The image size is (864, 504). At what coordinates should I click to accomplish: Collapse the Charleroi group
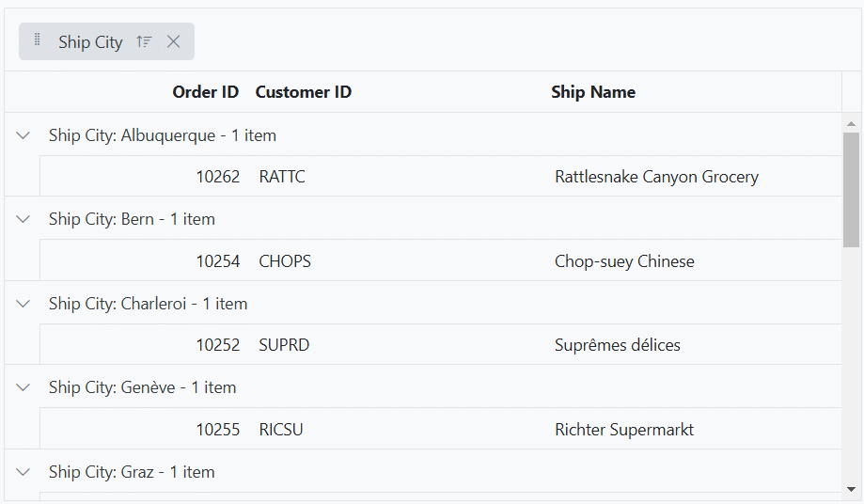pyautogui.click(x=24, y=304)
